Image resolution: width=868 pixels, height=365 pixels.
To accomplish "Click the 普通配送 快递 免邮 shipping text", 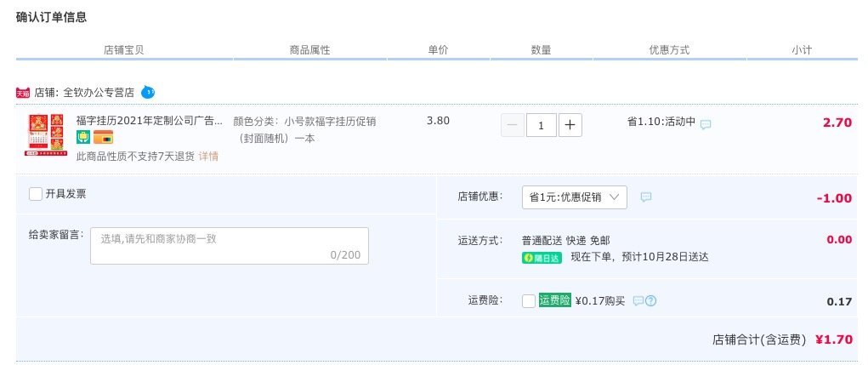I will coord(565,241).
